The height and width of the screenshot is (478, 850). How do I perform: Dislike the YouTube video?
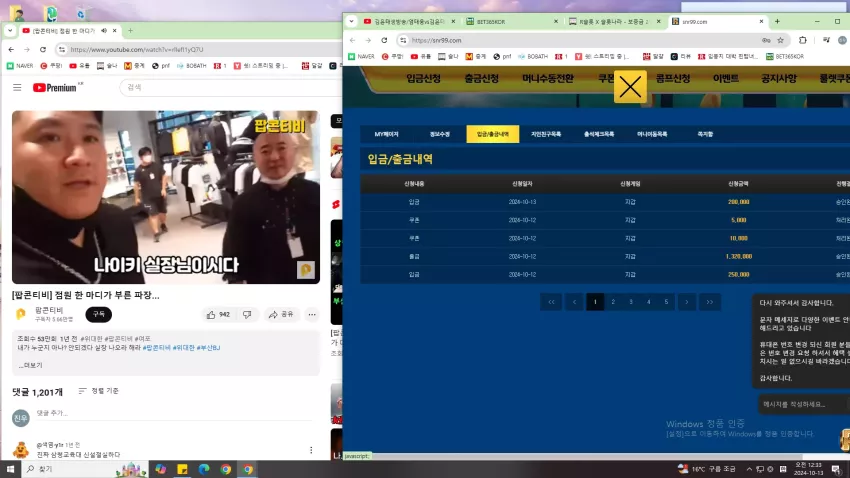(247, 314)
